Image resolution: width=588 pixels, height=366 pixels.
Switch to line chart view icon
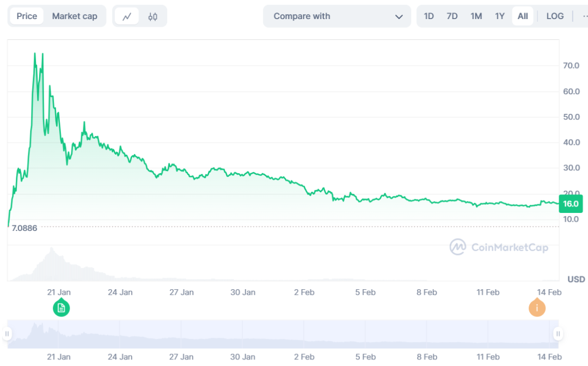(127, 16)
